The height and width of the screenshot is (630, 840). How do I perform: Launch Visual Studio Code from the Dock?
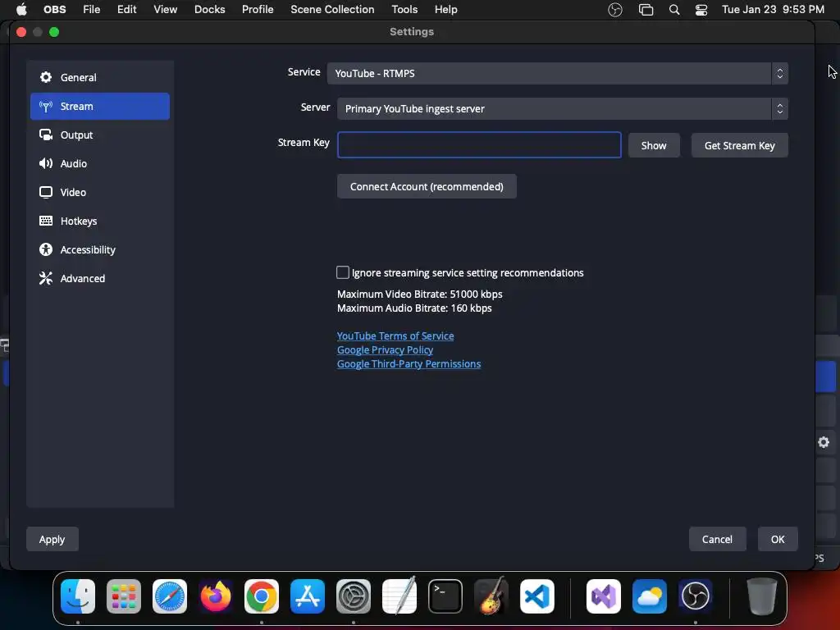click(x=537, y=596)
